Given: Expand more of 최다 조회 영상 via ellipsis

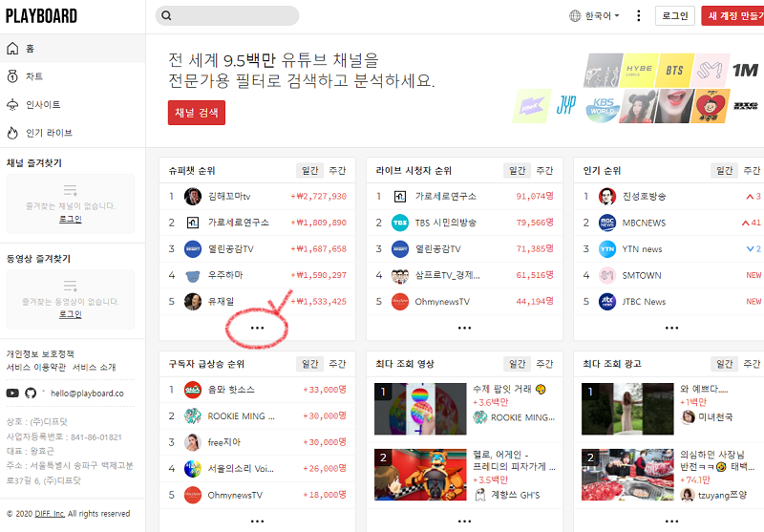Looking at the screenshot, I should [464, 521].
